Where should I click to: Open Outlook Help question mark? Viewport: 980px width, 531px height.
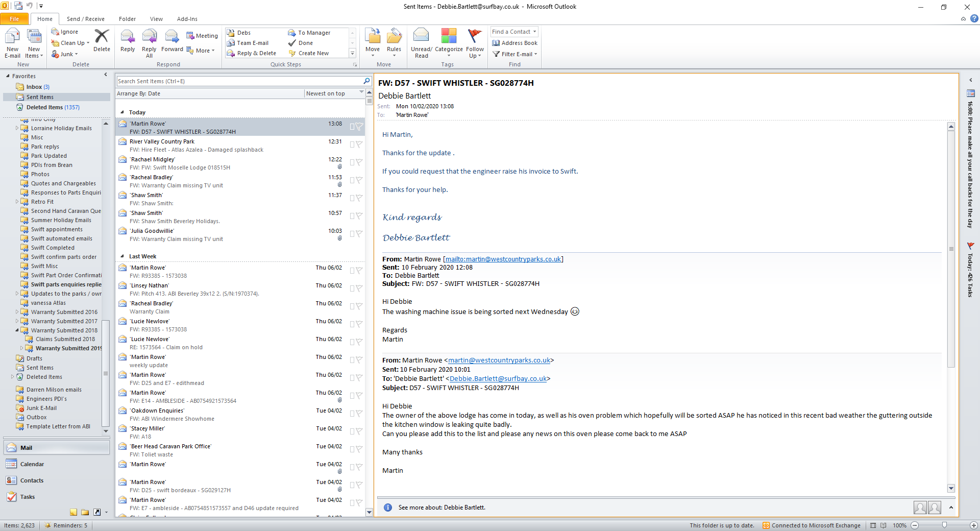coord(974,18)
